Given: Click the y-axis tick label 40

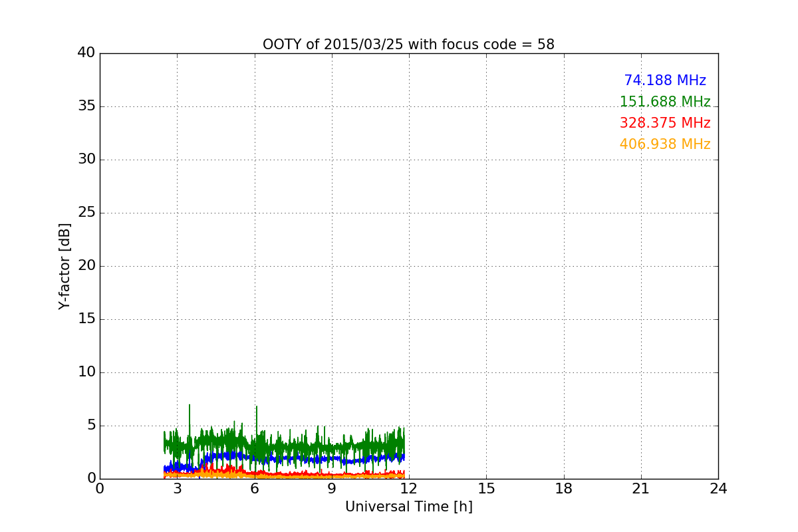Looking at the screenshot, I should [x=86, y=53].
